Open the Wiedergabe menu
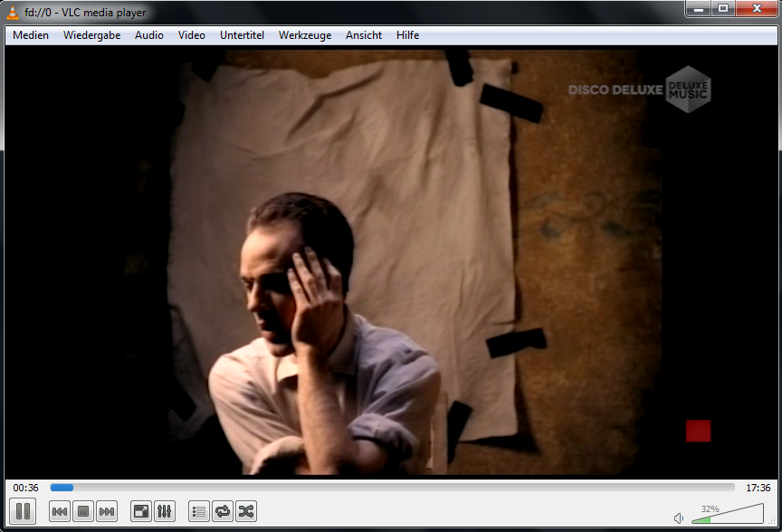The image size is (782, 532). coord(91,35)
